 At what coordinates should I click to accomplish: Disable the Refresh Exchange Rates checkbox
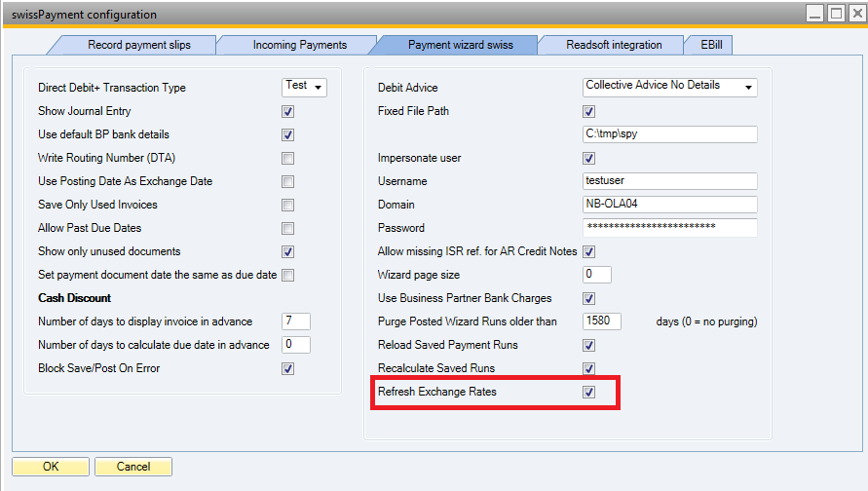[x=588, y=392]
